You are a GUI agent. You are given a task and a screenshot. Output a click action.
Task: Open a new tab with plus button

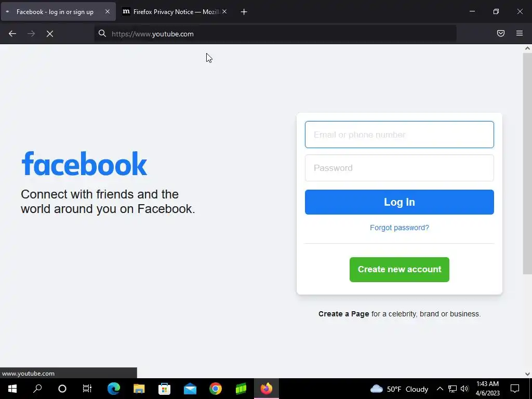click(x=244, y=12)
